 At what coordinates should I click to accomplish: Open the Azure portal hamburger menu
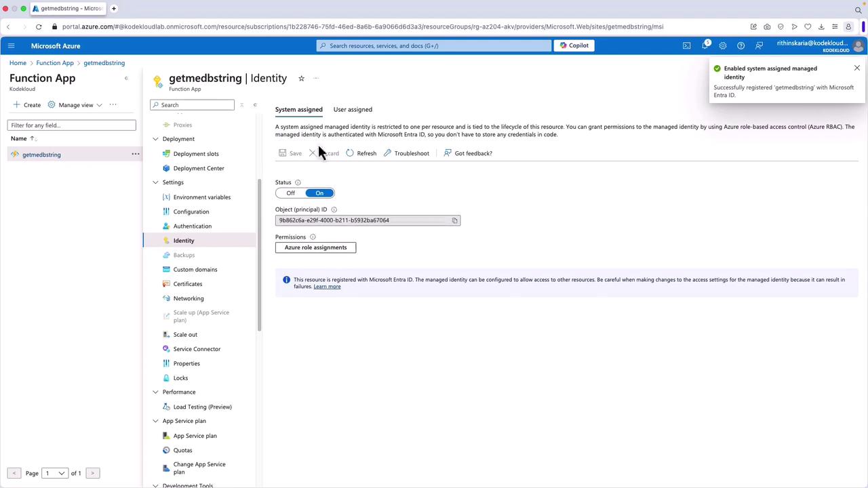pos(11,45)
